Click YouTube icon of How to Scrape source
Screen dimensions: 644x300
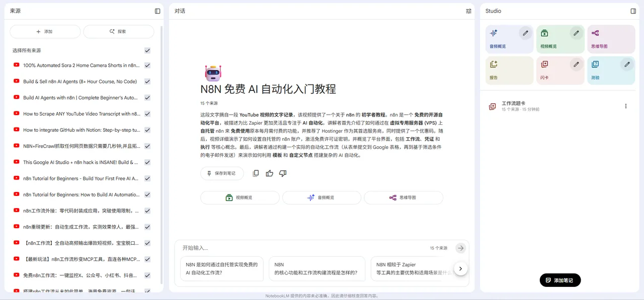pyautogui.click(x=17, y=114)
